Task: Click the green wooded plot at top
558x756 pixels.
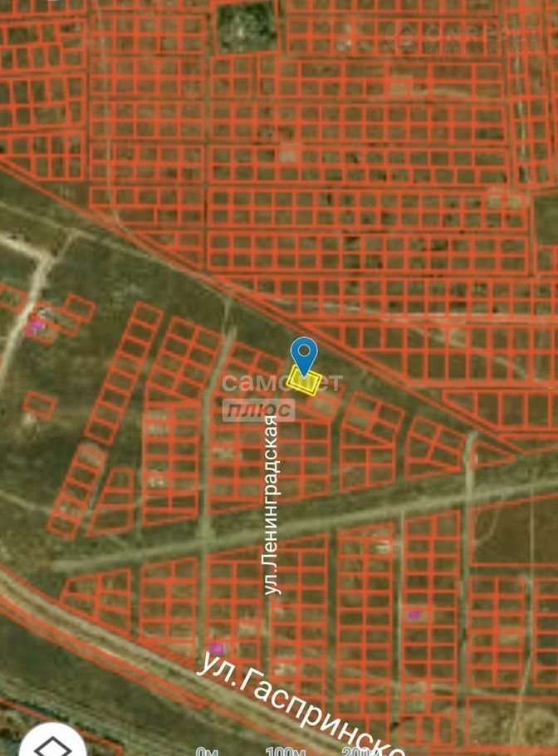Action: tap(246, 27)
